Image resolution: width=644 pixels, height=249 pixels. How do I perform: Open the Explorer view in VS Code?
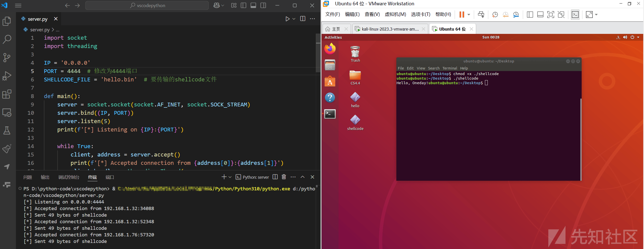pyautogui.click(x=7, y=21)
